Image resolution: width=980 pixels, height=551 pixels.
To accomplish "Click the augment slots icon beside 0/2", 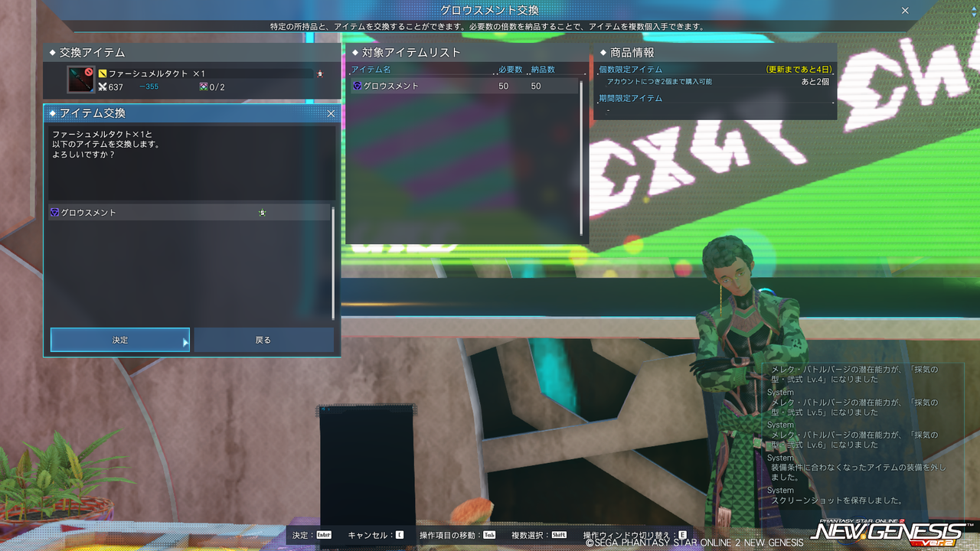I will [x=204, y=87].
